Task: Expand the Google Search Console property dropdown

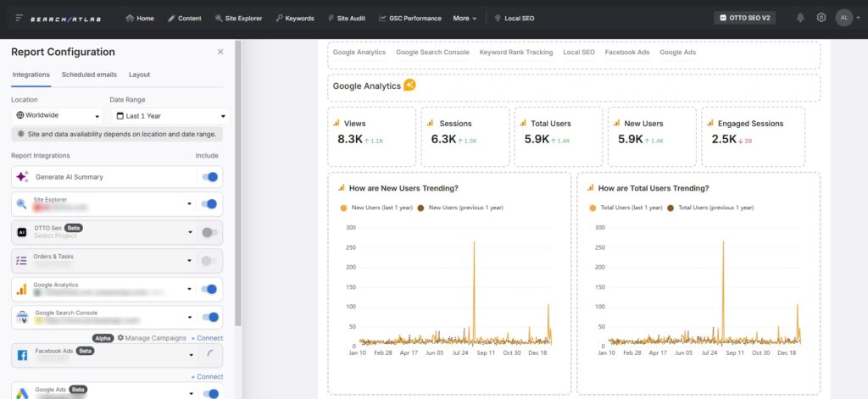Action: (x=190, y=317)
